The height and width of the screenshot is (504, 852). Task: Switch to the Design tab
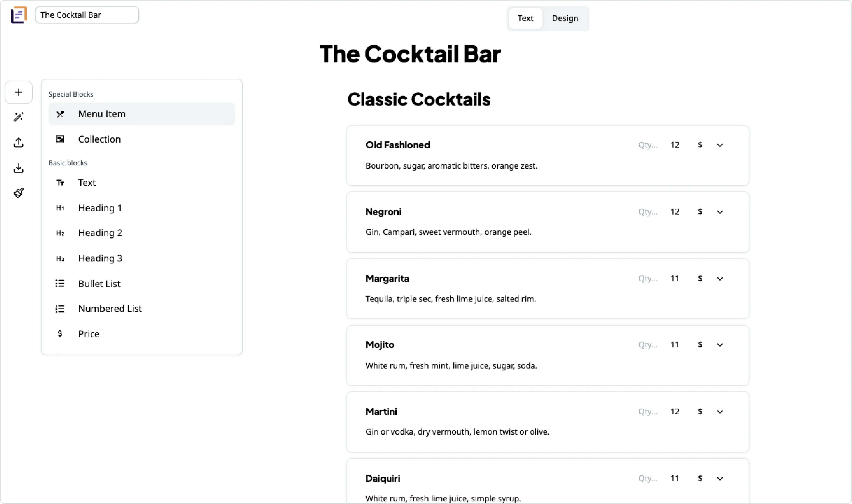click(x=565, y=18)
